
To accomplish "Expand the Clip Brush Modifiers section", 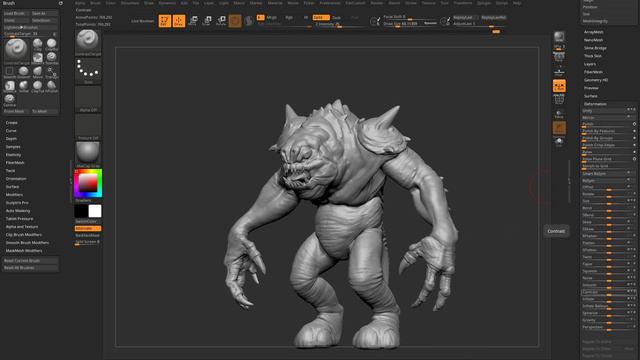I will pos(24,235).
